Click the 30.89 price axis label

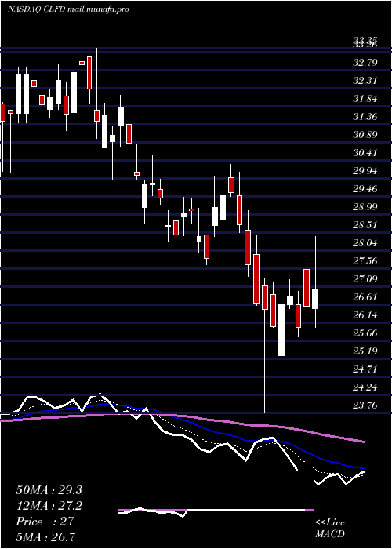365,135
